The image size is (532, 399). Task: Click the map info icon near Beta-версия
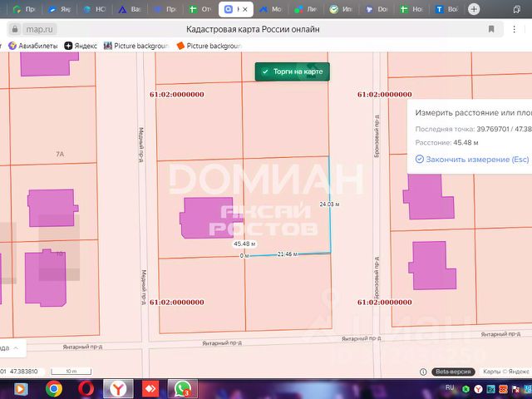[x=423, y=372]
